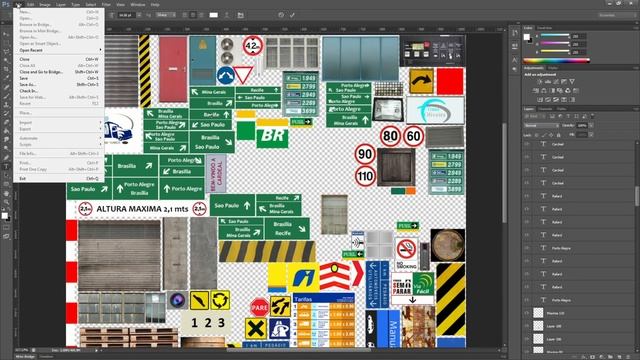Select the Eraser tool
Viewport: 640px width, 360px height.
coord(6,122)
